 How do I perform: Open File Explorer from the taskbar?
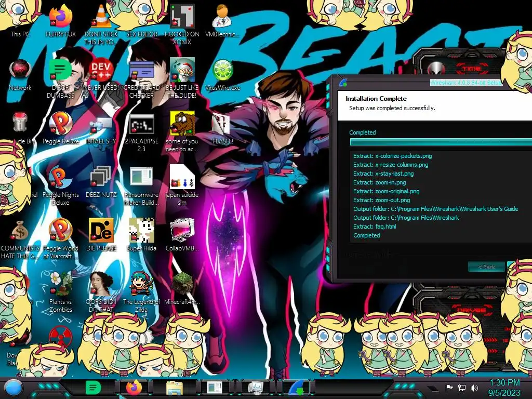(x=175, y=388)
